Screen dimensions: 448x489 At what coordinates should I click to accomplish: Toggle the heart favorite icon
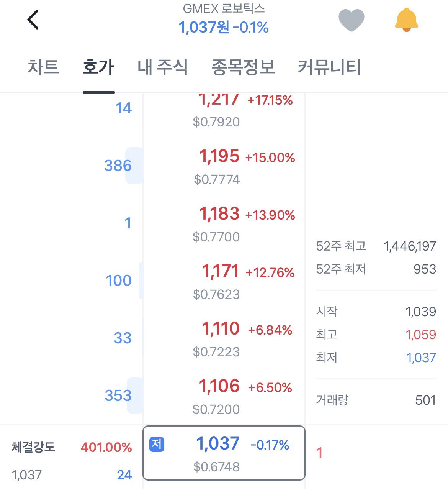(351, 20)
